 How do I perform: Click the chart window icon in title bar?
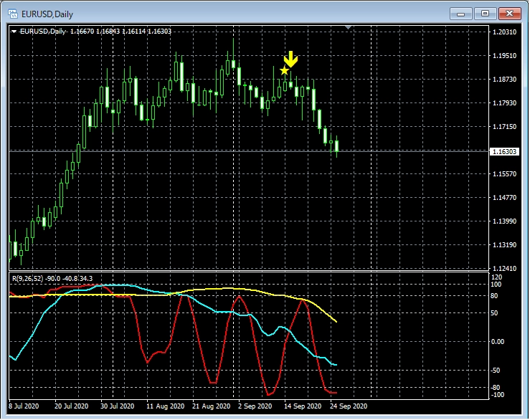(12, 13)
